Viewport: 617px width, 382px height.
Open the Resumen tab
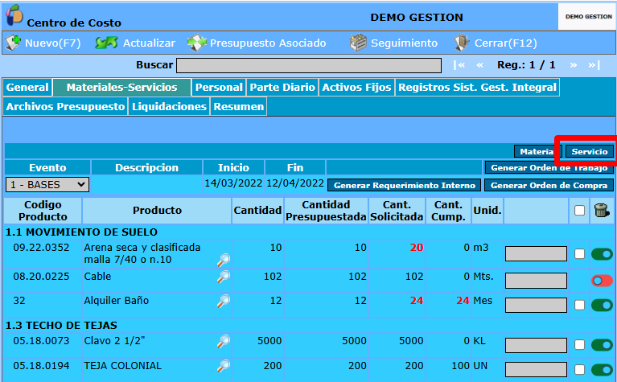click(238, 107)
